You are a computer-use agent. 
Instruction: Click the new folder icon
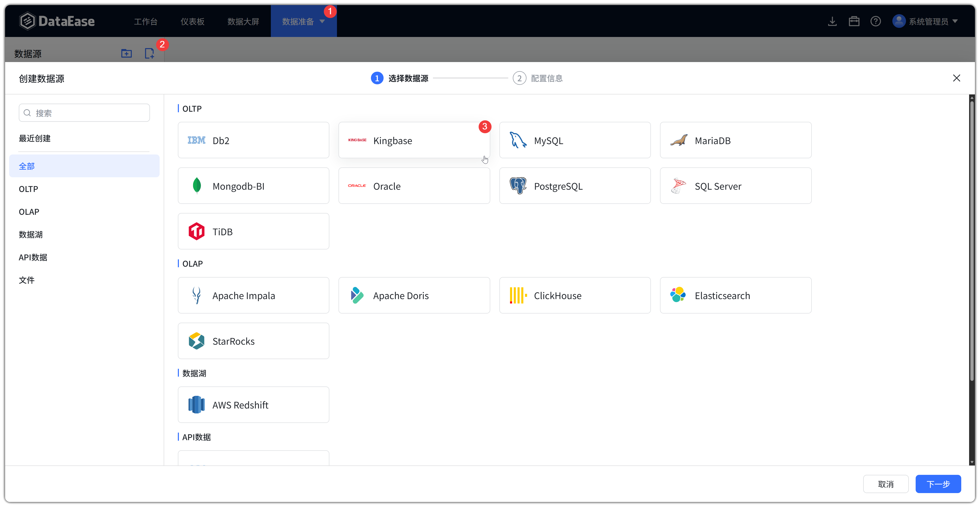126,53
